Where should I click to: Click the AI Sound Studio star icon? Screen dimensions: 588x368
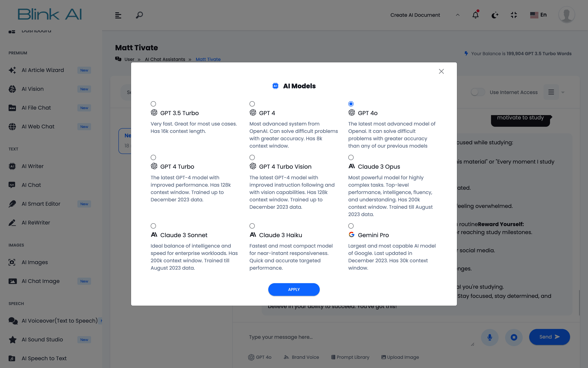(x=13, y=340)
